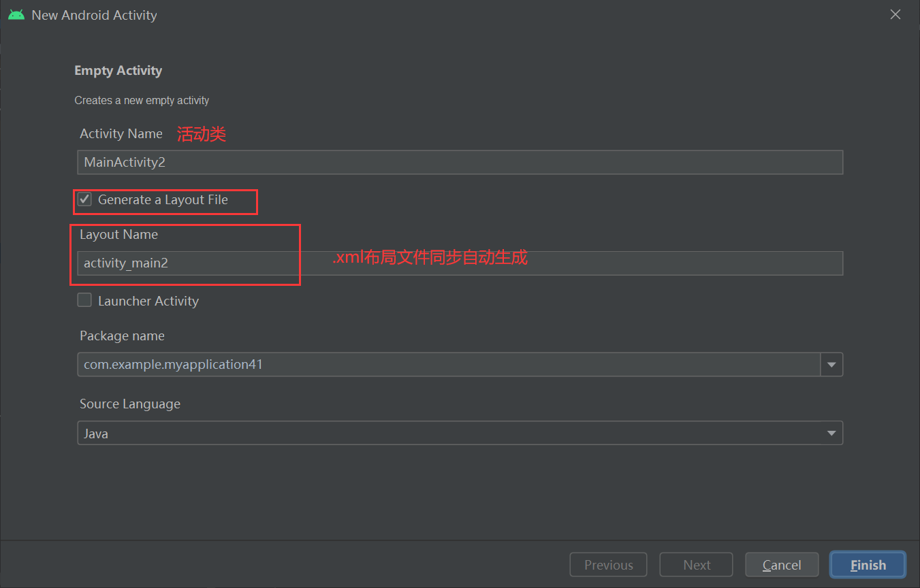Screen dimensions: 920x588
Task: Click the Launcher Activity label text
Action: pyautogui.click(x=148, y=300)
